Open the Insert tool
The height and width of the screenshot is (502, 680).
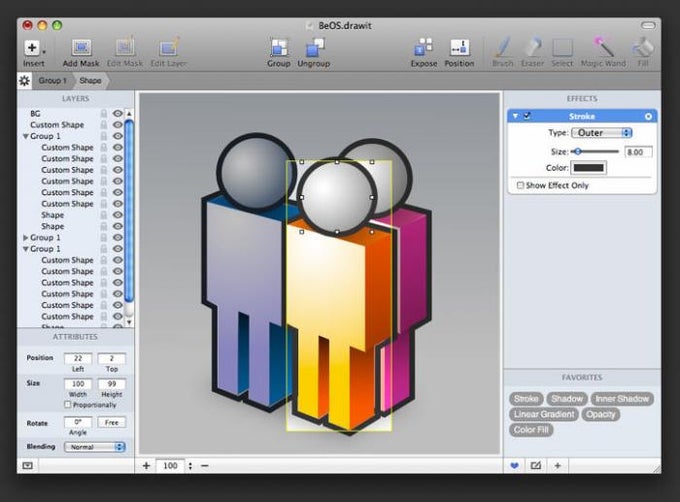(x=32, y=47)
